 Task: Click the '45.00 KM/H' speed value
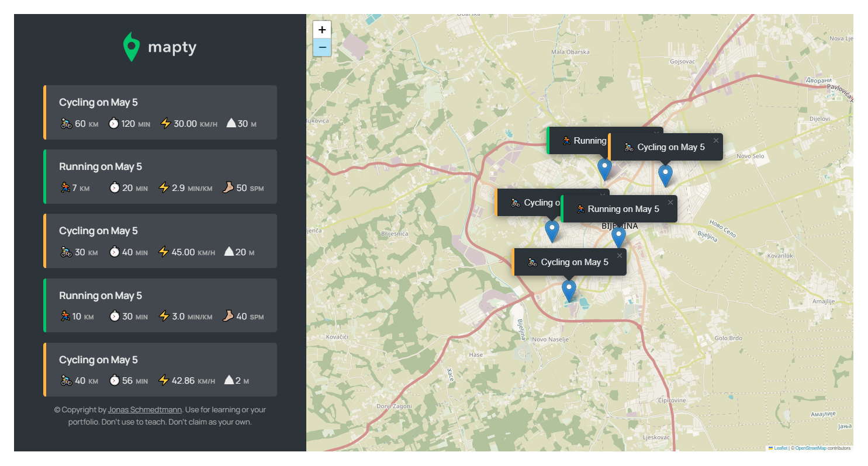click(x=193, y=252)
